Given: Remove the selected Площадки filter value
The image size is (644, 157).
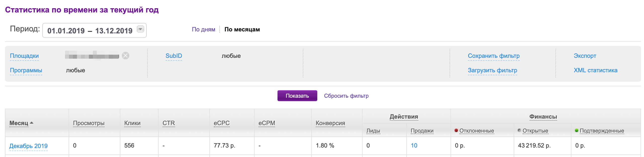Looking at the screenshot, I should [x=126, y=56].
